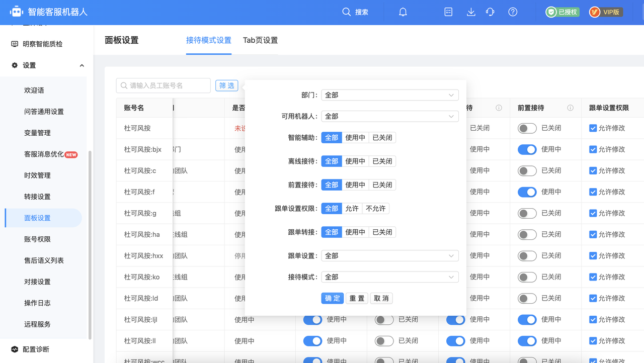Screen dimensions: 644x363
Task: Open 变量管理 in the sidebar
Action: (37, 133)
